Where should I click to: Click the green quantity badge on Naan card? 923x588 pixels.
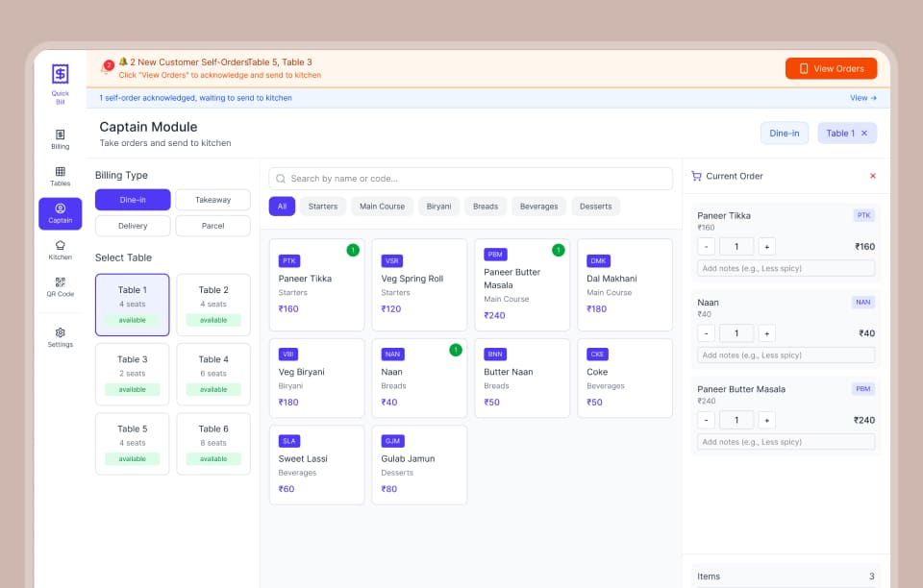(456, 350)
